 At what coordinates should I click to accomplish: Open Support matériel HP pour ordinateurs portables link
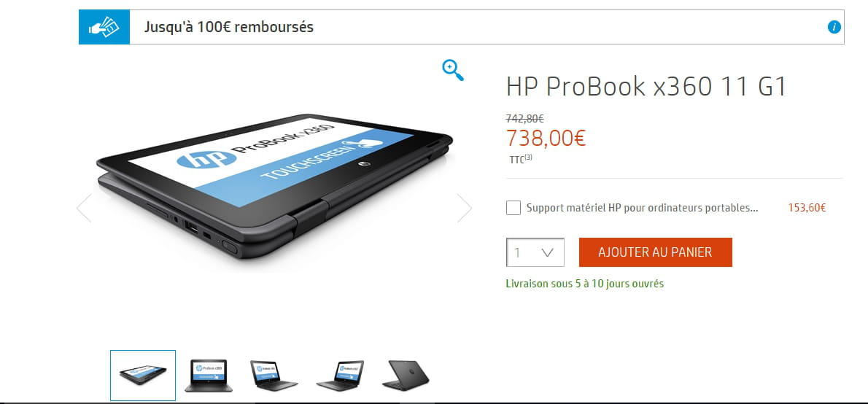click(x=642, y=208)
